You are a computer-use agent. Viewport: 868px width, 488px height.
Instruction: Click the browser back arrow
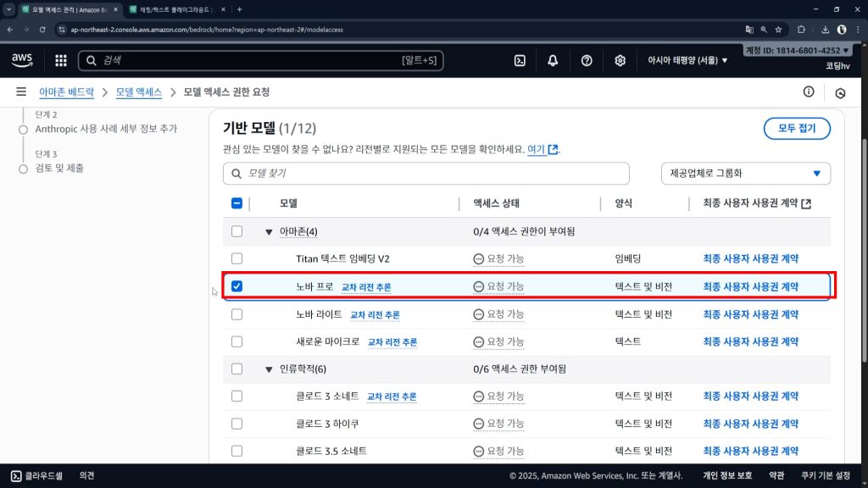click(x=10, y=30)
